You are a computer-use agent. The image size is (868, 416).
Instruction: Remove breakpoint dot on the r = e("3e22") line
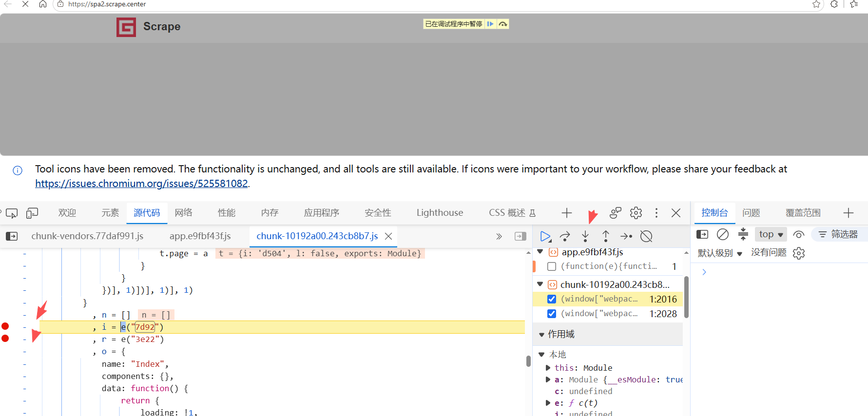click(x=5, y=339)
